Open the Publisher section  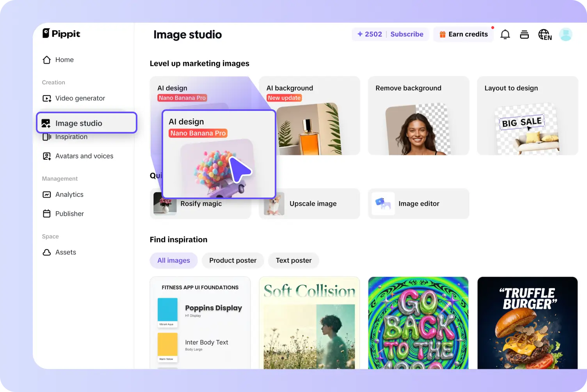(x=69, y=214)
